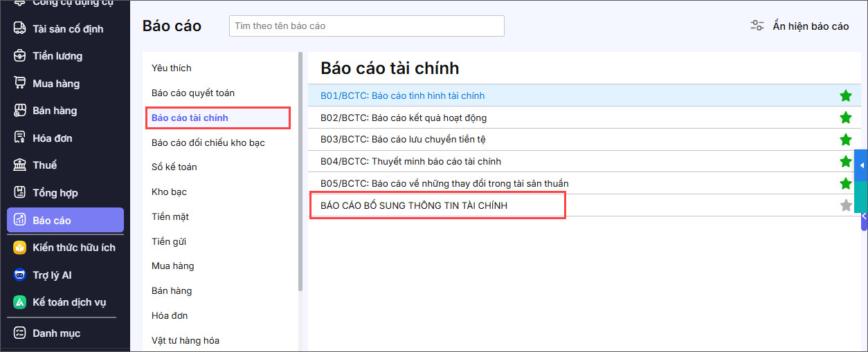Image resolution: width=868 pixels, height=352 pixels.
Task: Click the teal tab on the right edge
Action: point(861,197)
